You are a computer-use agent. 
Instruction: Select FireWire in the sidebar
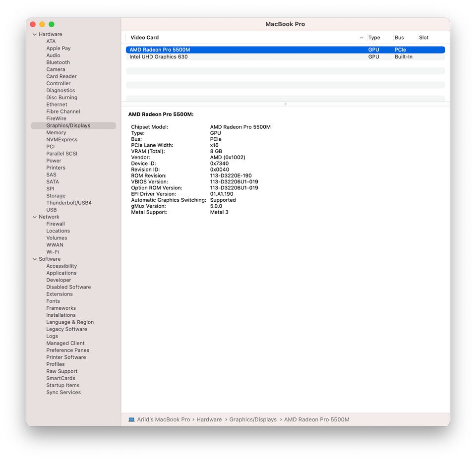pyautogui.click(x=56, y=118)
